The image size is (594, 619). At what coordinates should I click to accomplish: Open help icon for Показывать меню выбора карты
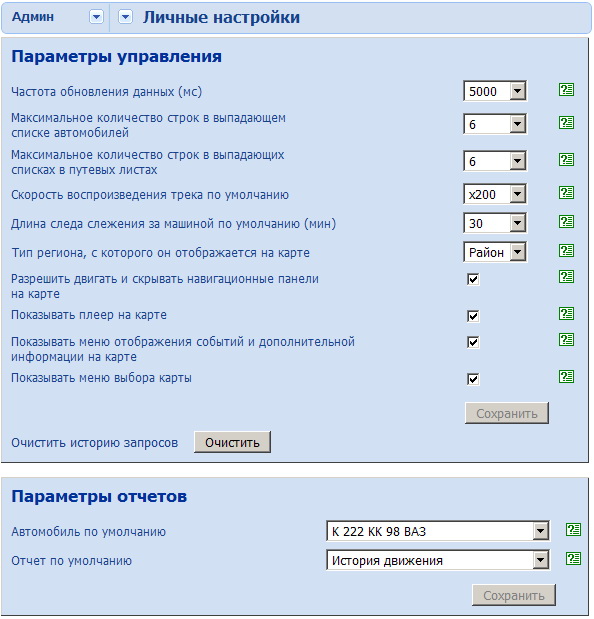pyautogui.click(x=566, y=377)
